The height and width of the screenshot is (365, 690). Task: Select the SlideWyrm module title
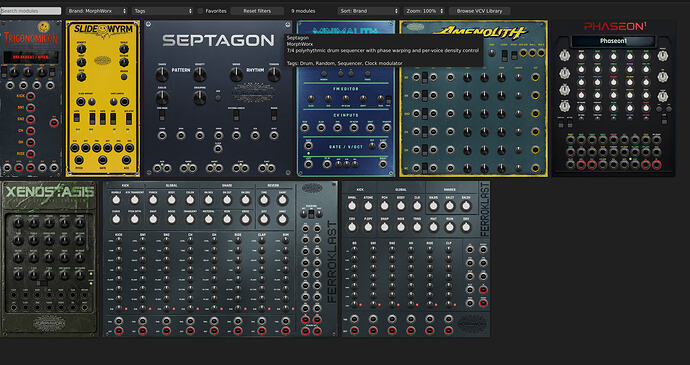coord(102,30)
